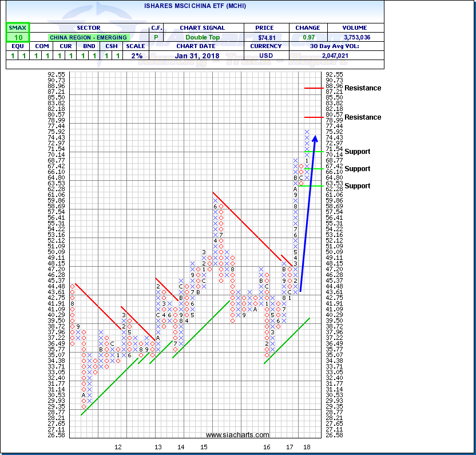
Task: Click the EQU column header
Action: 17,47
